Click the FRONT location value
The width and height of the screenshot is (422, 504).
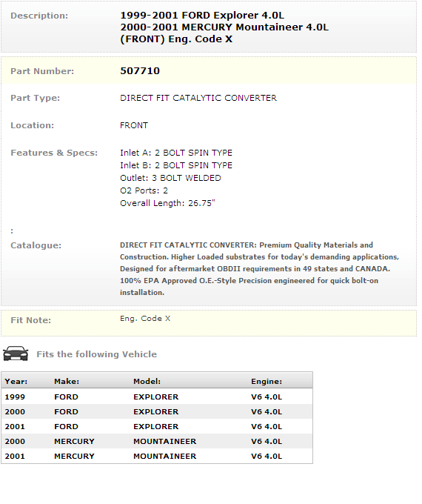click(x=134, y=125)
